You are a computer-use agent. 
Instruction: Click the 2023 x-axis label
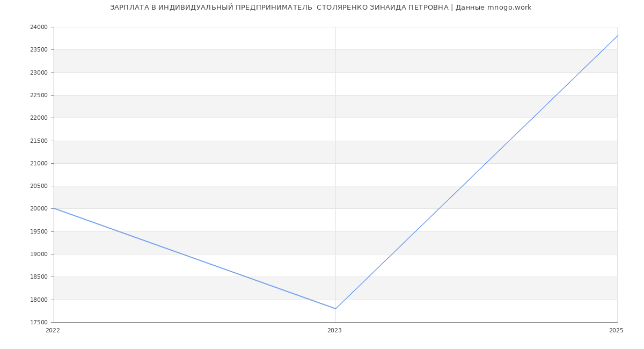[x=334, y=331]
